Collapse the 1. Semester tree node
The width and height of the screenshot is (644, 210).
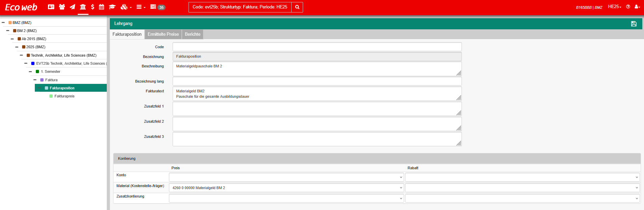coord(30,71)
